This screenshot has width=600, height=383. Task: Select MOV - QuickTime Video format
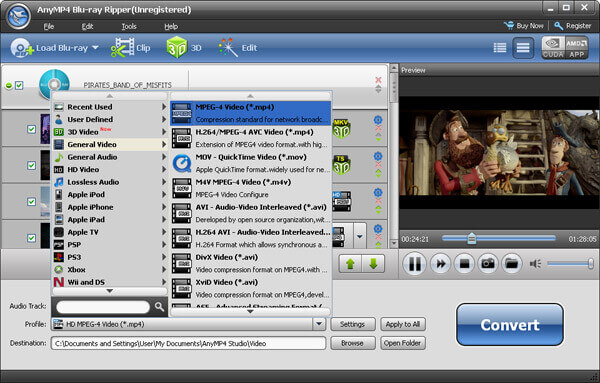coord(251,163)
